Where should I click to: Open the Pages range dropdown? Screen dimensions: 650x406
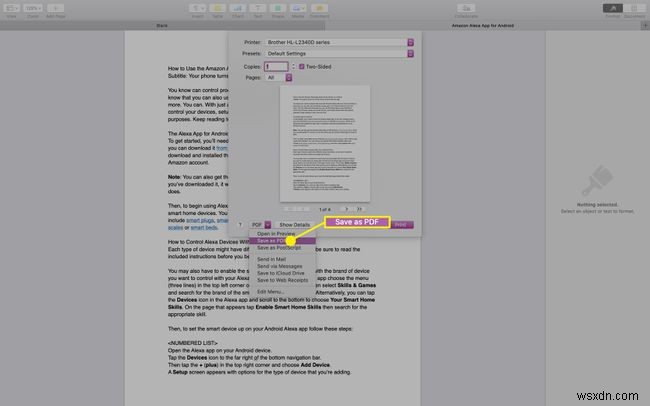(x=279, y=78)
